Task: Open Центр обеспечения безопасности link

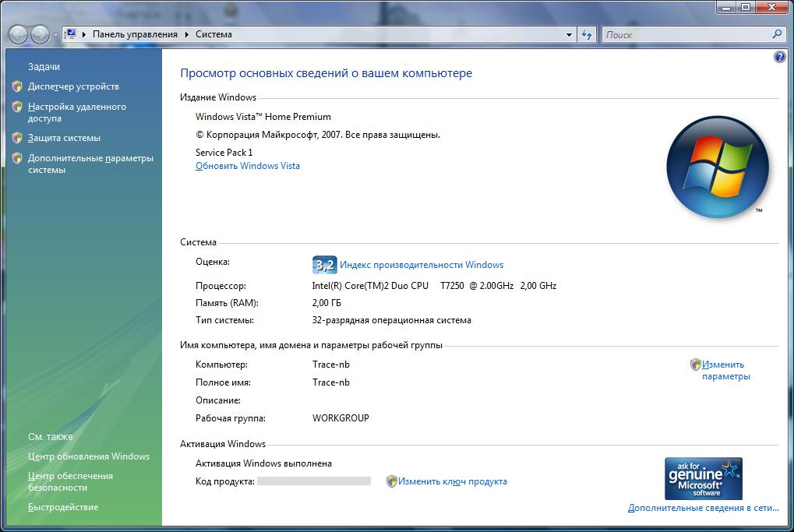Action: (x=70, y=482)
